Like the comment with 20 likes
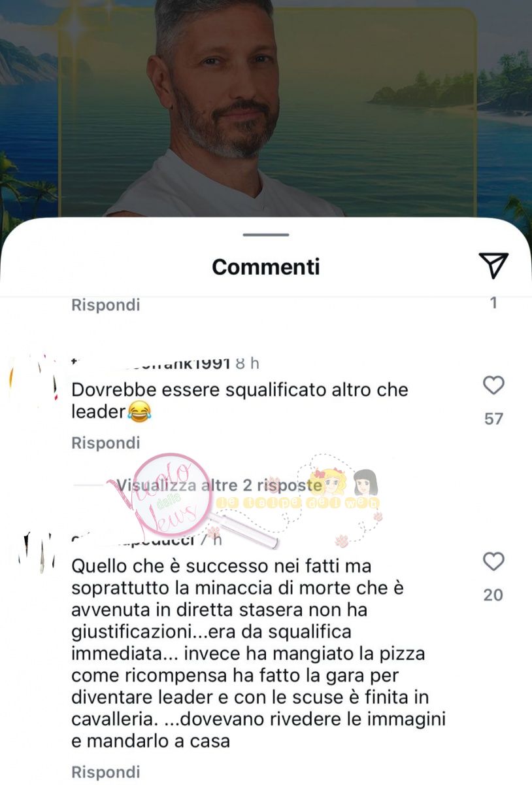Screen dimensions: 532x785 pyautogui.click(x=493, y=562)
